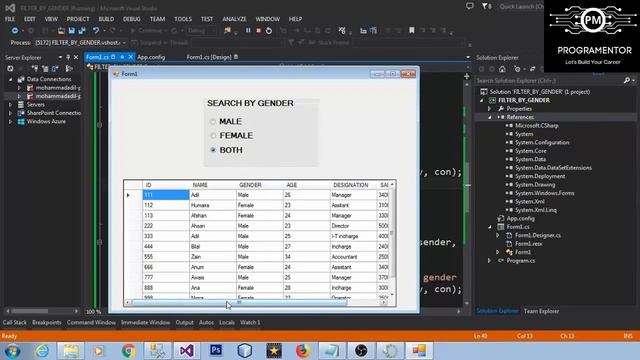Click the Server Explorer horizontal scrollbar
The image size is (640, 360).
[42, 311]
